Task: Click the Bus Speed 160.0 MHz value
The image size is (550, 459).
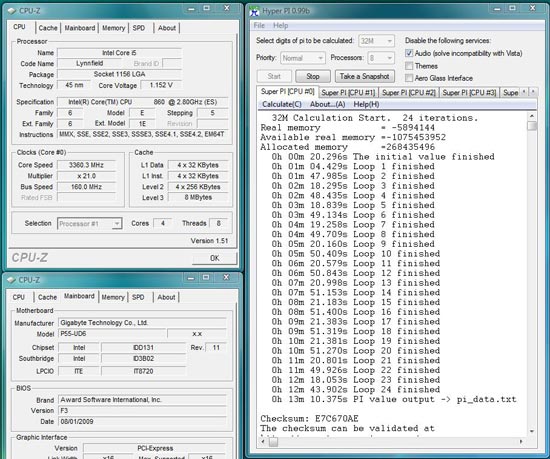Action: [x=86, y=187]
